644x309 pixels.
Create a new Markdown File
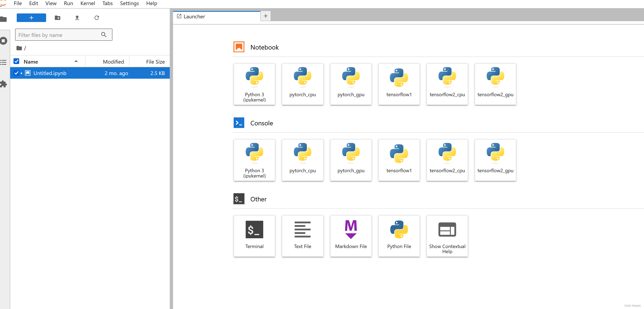[x=351, y=236]
